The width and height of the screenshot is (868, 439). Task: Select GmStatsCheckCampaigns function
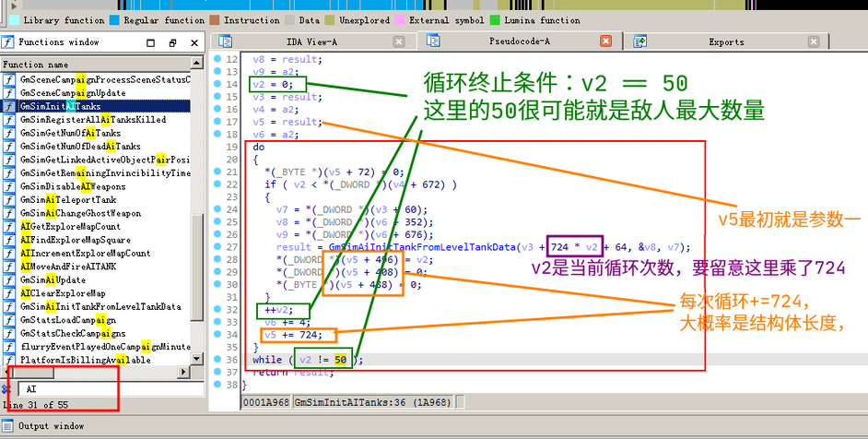click(x=73, y=333)
